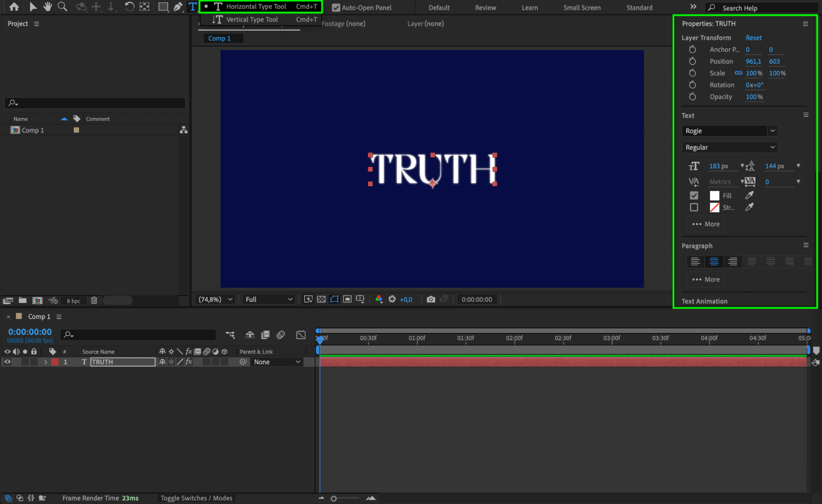
Task: Select center text paragraph alignment
Action: (714, 261)
